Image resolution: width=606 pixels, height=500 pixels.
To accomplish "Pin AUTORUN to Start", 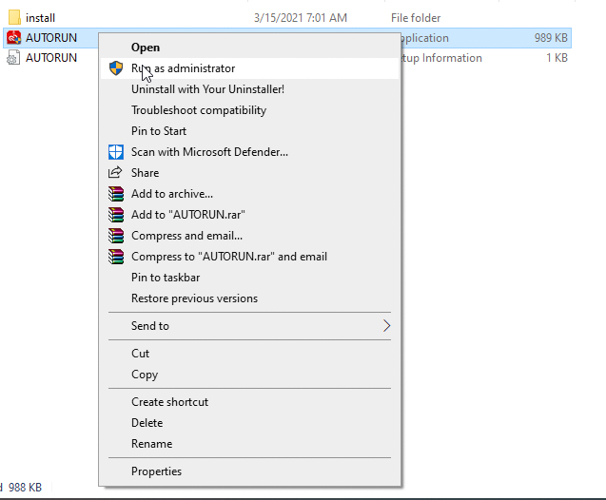I will (159, 131).
